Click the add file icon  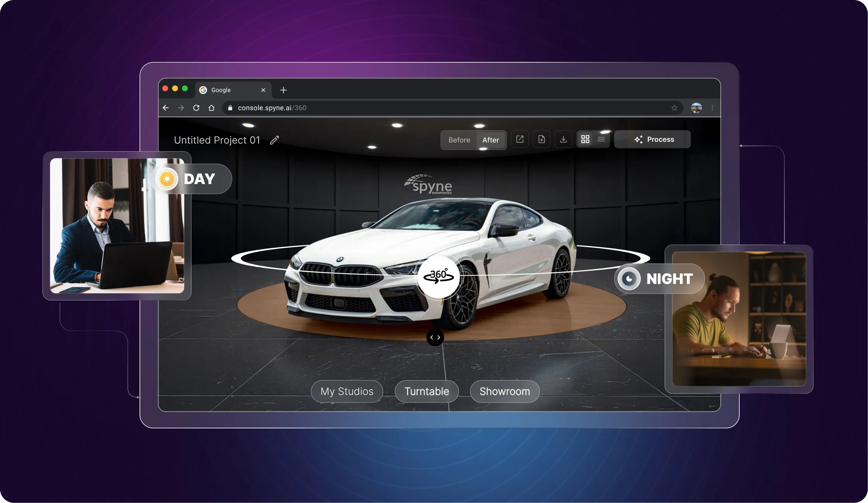[541, 139]
